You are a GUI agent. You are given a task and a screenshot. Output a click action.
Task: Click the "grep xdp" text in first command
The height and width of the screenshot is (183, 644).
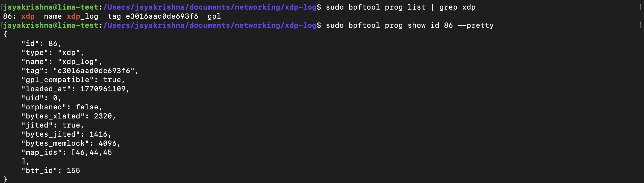pyautogui.click(x=457, y=7)
